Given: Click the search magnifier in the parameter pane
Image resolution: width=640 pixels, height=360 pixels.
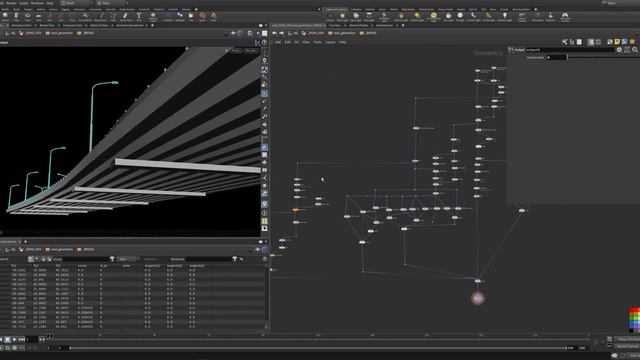Looking at the screenshot, I should point(635,50).
